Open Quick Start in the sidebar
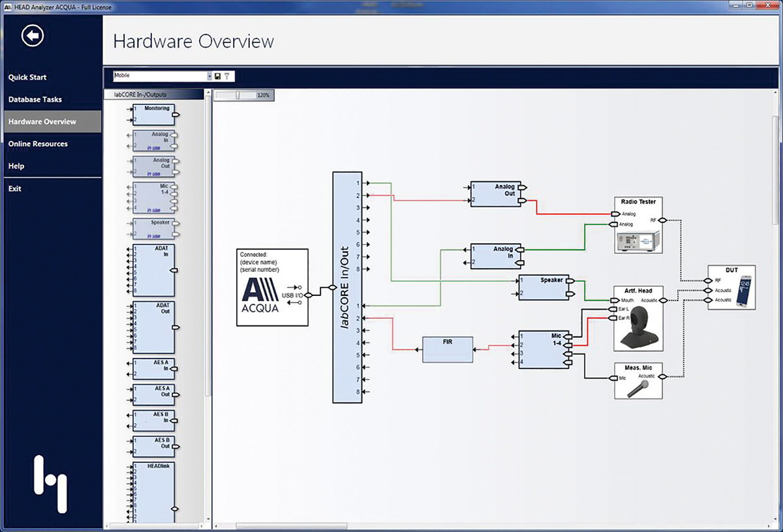Screen dimensions: 783x532 27,77
